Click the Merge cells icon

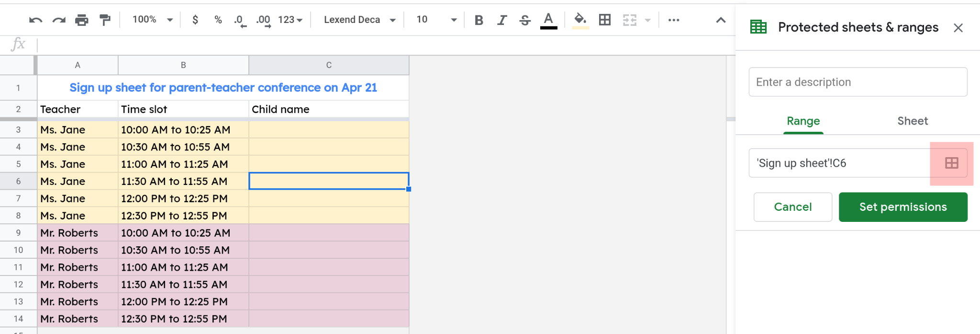(x=630, y=20)
